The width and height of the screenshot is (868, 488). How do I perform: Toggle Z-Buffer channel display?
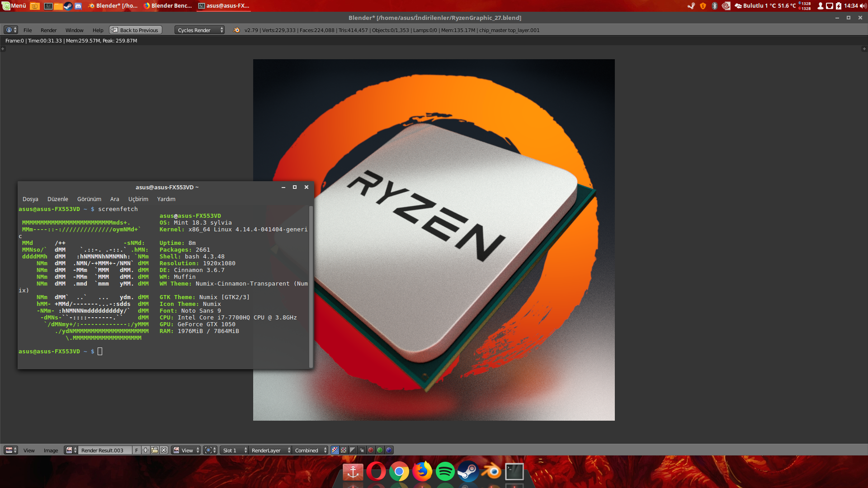362,450
